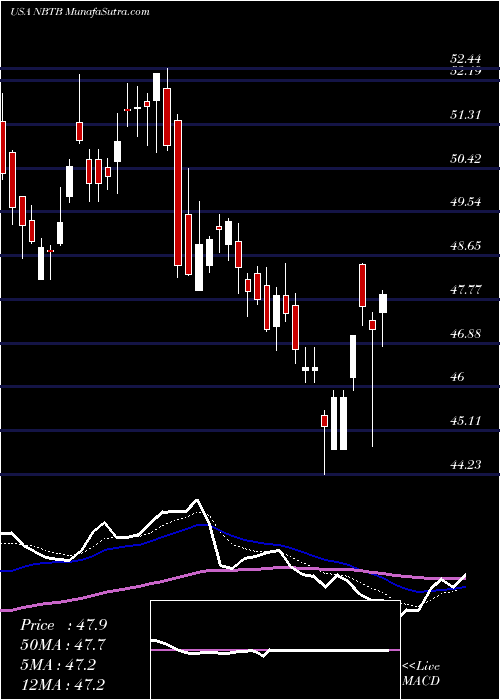The width and height of the screenshot is (500, 700).
Task: Click the '50MA : 47.7' readout
Action: coord(63,645)
